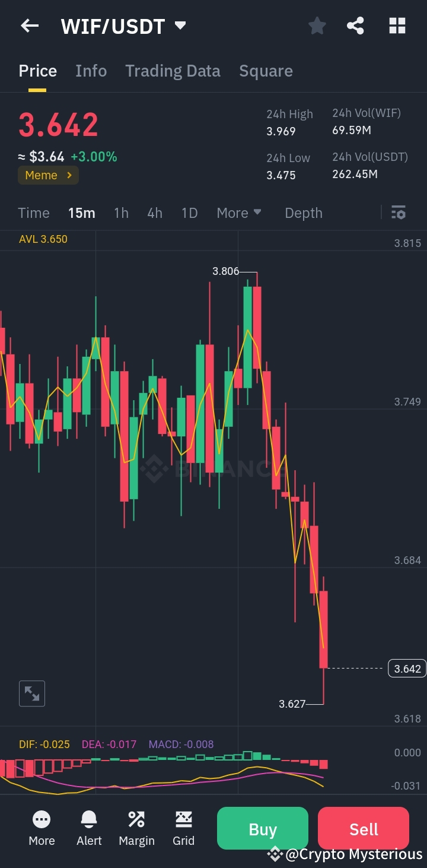Expand the More timeframe dropdown

[239, 213]
